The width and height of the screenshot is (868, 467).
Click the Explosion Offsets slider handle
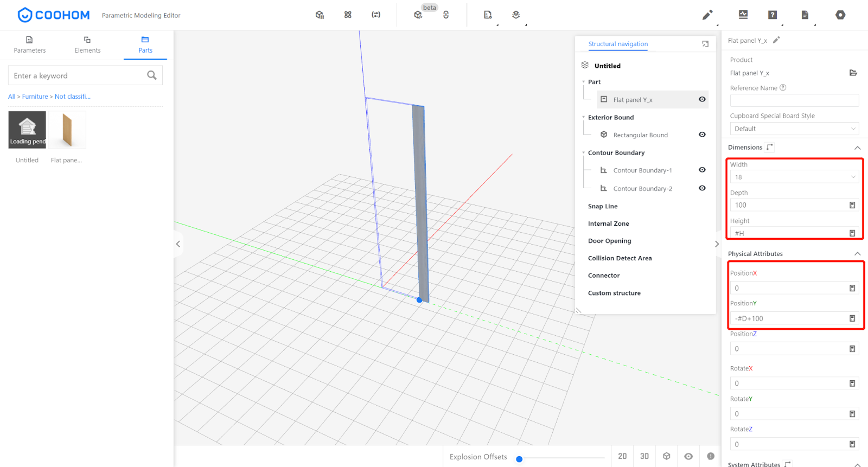pos(519,459)
